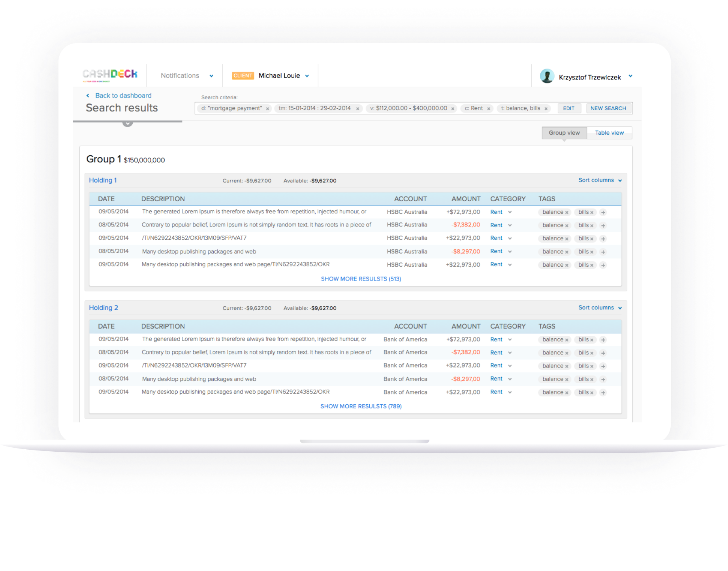Remove the balance tag from first transaction
Screen dimensions: 728x571
pos(567,212)
